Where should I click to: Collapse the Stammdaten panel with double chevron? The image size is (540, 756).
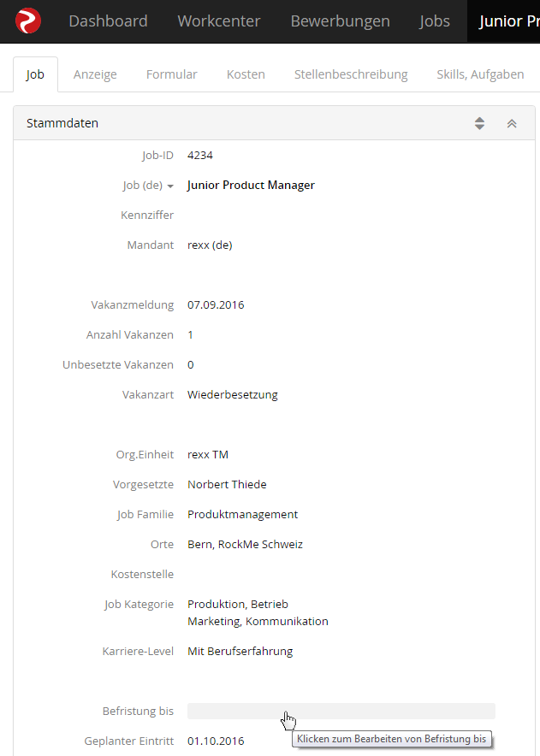tap(512, 123)
